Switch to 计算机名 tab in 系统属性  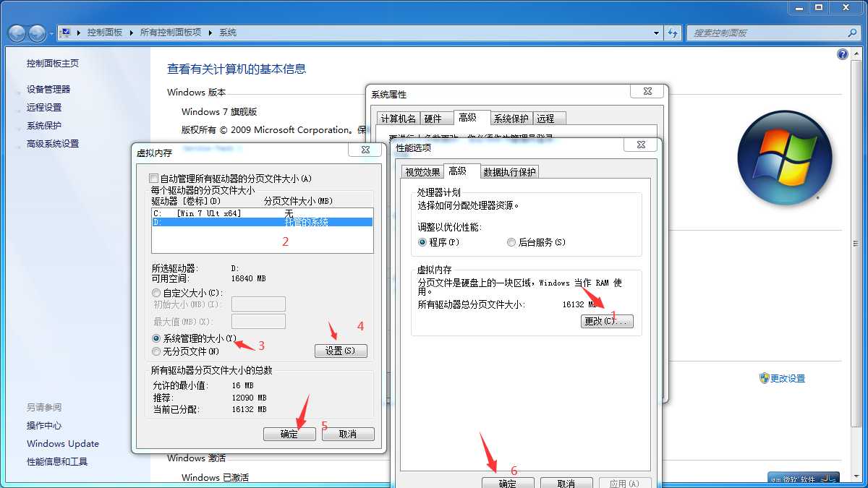point(399,119)
